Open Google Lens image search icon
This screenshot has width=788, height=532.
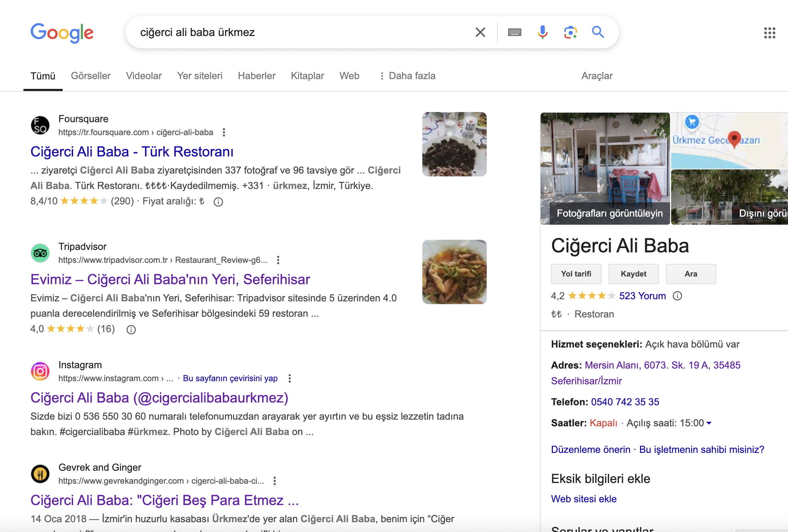[570, 32]
